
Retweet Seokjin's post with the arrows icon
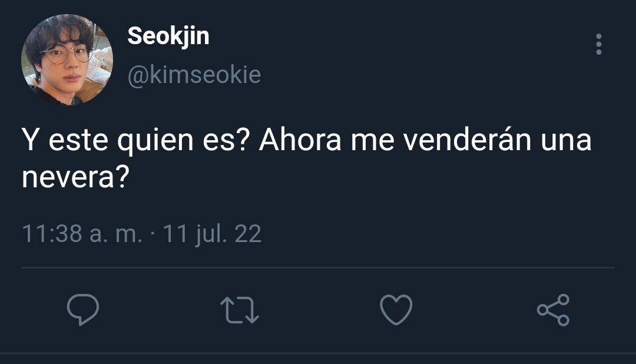coord(239,310)
